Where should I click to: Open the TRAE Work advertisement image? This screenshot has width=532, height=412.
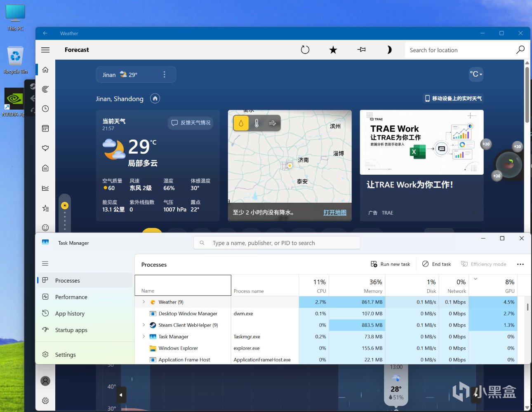(421, 142)
